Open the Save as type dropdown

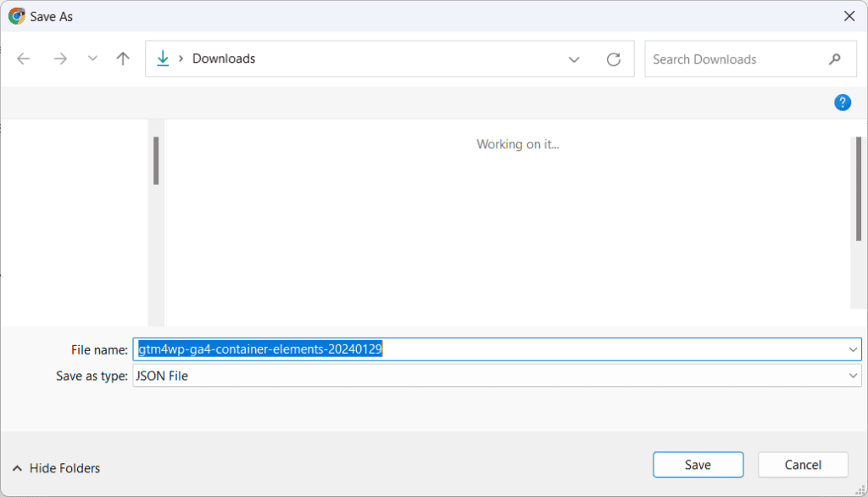pyautogui.click(x=497, y=376)
